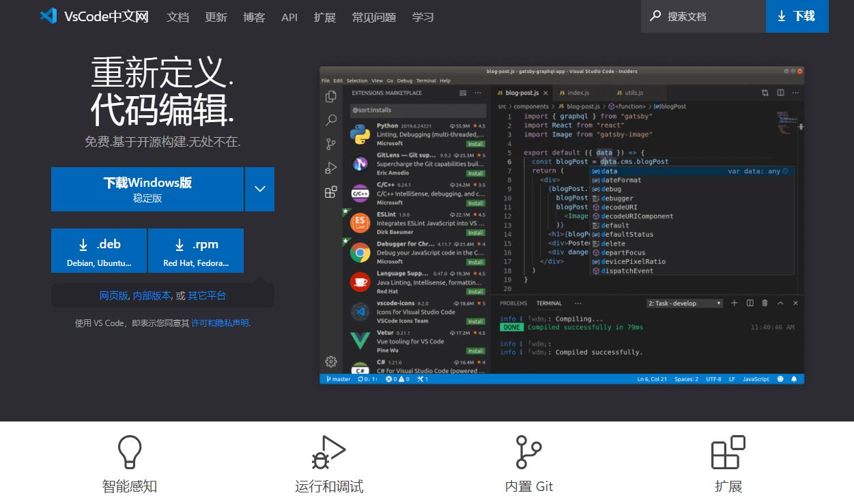
Task: Click the ESLint extension icon in the marketplace list
Action: click(360, 223)
